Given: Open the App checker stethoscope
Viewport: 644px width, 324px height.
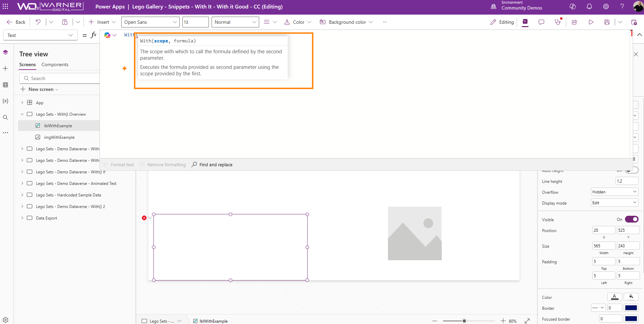Looking at the screenshot, I should [x=558, y=22].
